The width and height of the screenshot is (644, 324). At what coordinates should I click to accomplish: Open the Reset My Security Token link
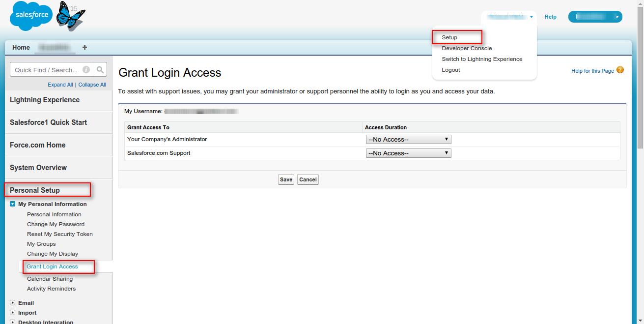(x=60, y=234)
